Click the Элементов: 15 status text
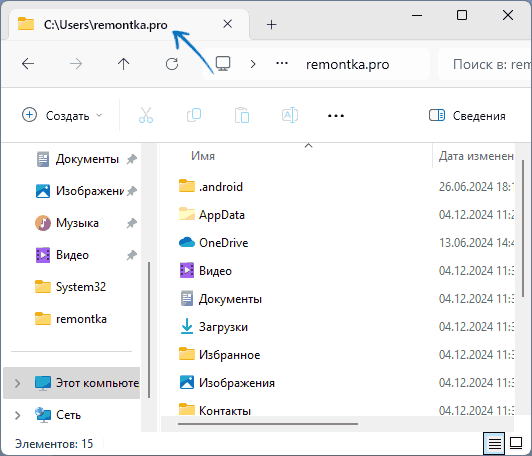Image resolution: width=532 pixels, height=456 pixels. pos(54,444)
